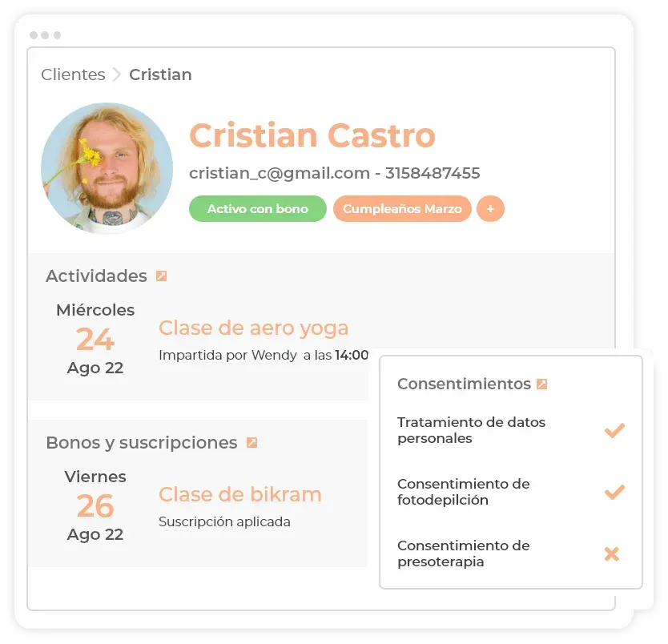Click the Consentimientos panel heading
The width and height of the screenshot is (668, 644).
tap(464, 384)
